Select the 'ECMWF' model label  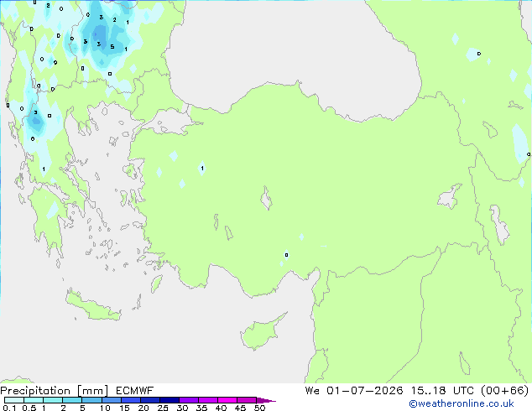click(x=135, y=391)
